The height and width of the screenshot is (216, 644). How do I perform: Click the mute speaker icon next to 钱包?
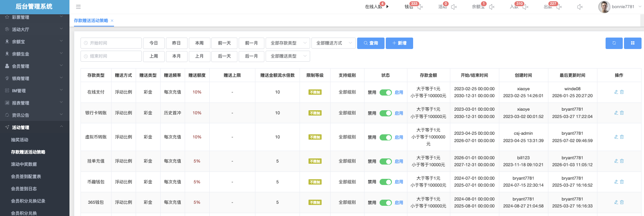tap(420, 7)
